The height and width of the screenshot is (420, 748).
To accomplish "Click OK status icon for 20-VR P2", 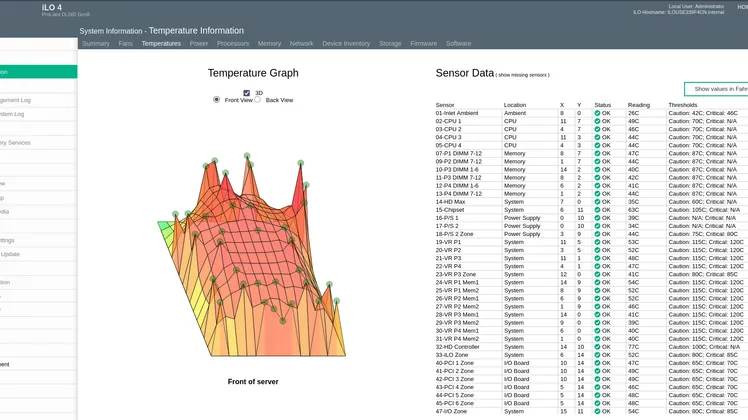I will click(x=597, y=250).
